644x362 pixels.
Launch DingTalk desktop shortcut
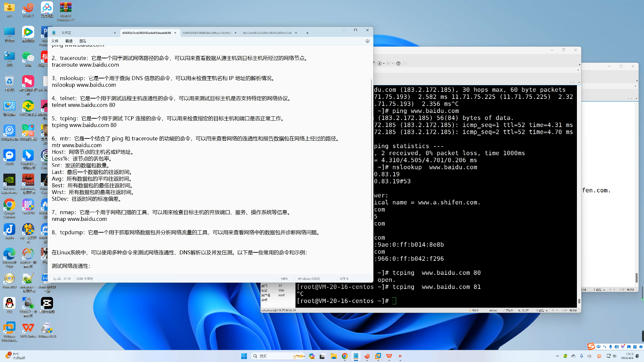click(x=28, y=159)
